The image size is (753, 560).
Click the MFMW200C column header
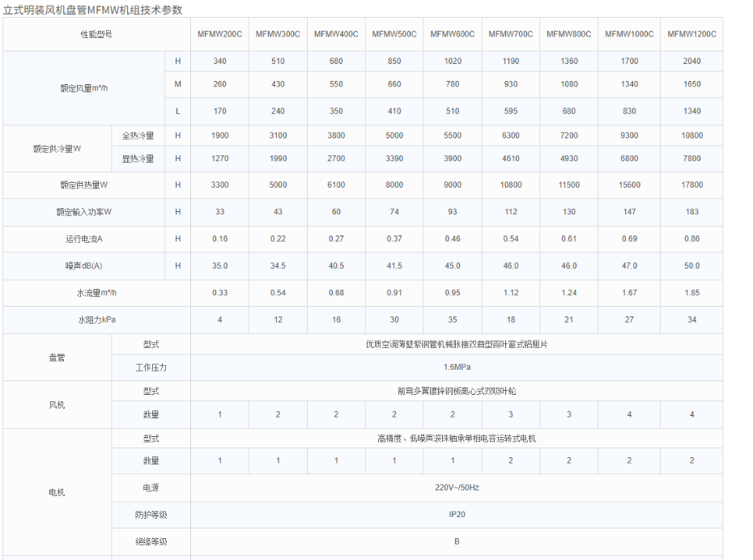[219, 34]
